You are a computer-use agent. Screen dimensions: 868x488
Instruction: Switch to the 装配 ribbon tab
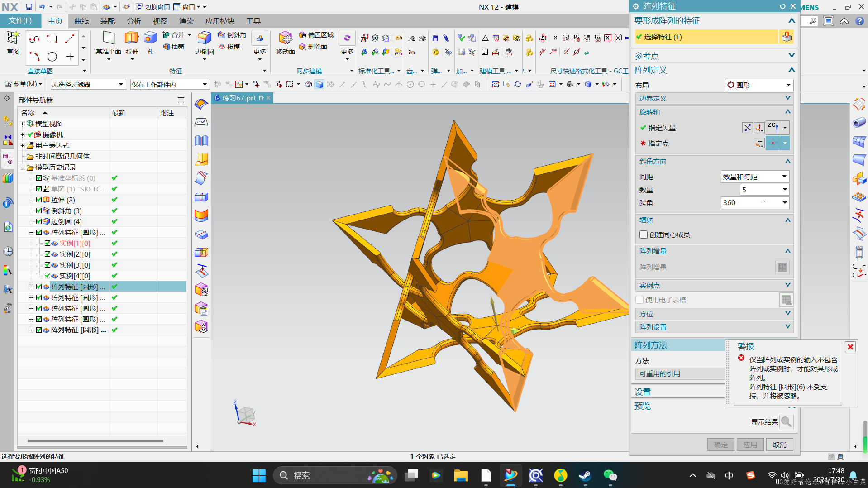click(108, 21)
